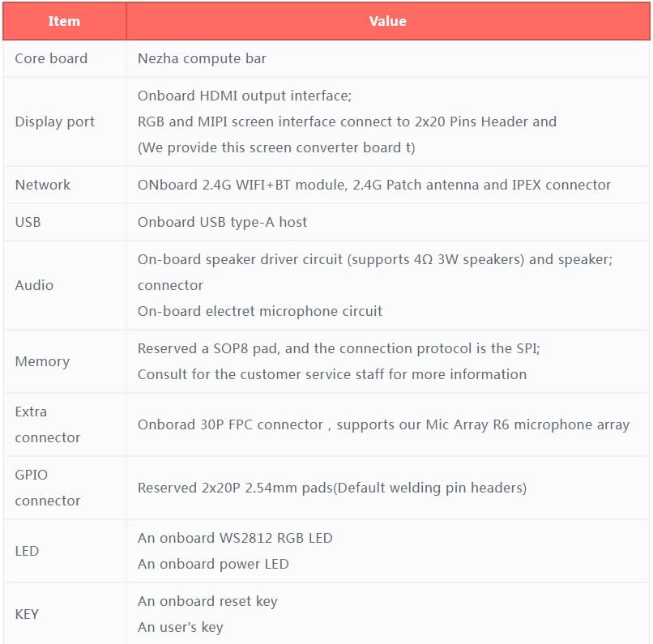Click the Onboard HDMI output interface line
This screenshot has height=644, width=653.
click(244, 96)
